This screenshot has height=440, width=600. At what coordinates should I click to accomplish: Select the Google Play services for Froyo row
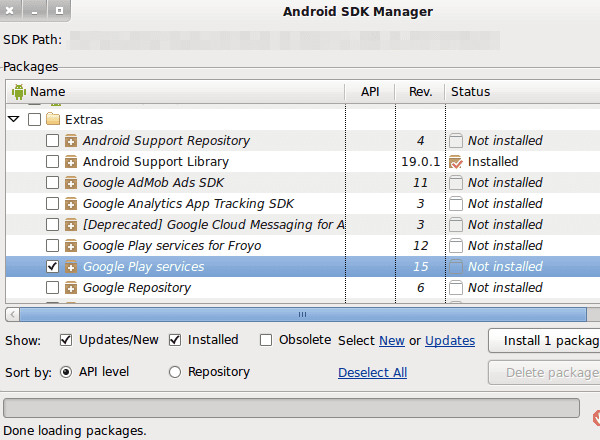click(303, 246)
